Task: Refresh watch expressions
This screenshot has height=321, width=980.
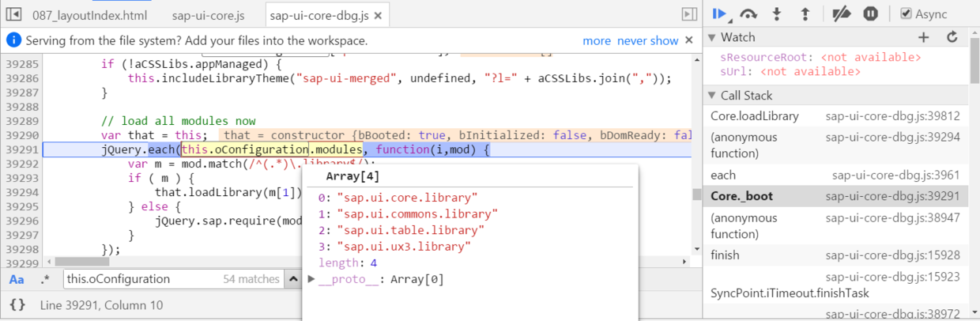Action: click(x=952, y=37)
